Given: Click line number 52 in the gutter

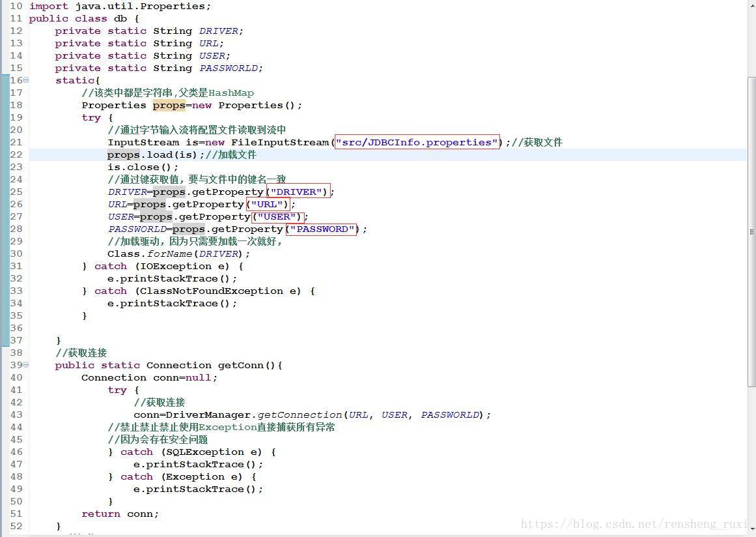Looking at the screenshot, I should pyautogui.click(x=16, y=527).
